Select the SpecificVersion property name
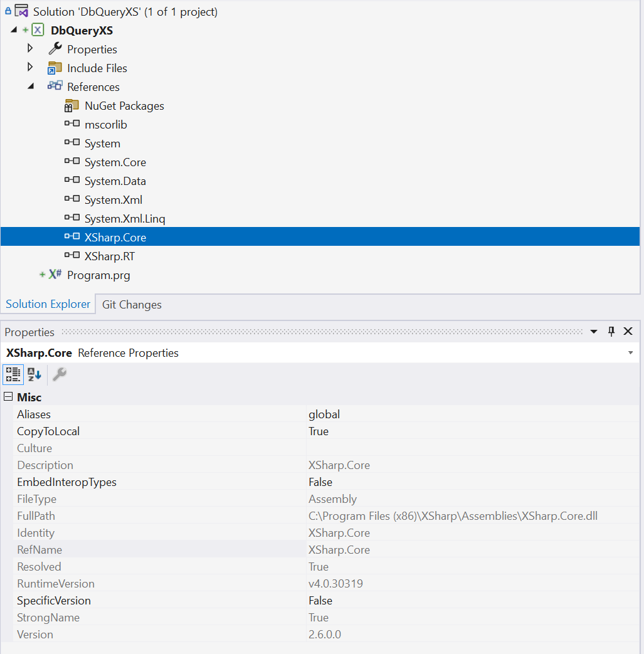The width and height of the screenshot is (644, 654). (54, 601)
